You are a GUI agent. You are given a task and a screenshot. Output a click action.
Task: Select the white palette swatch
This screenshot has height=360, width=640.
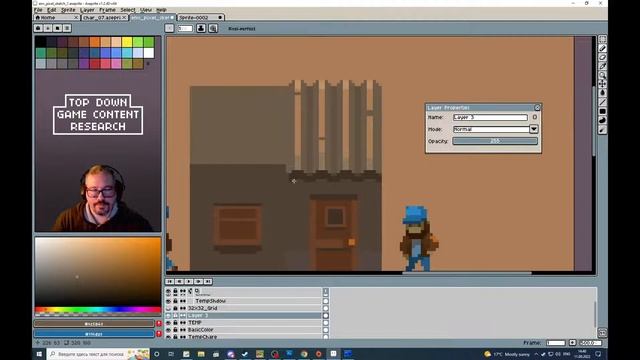click(149, 53)
